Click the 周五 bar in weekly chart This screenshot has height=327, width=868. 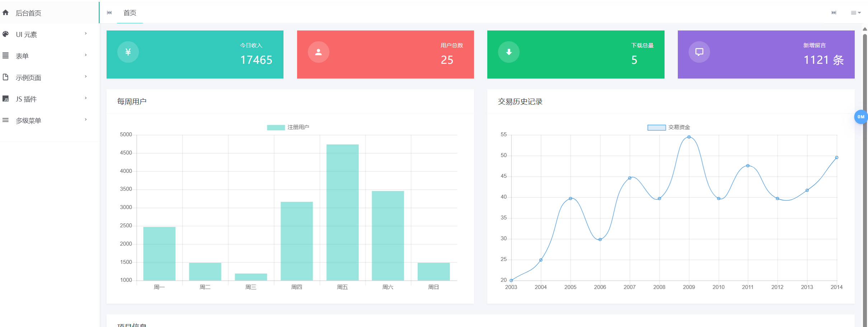(x=342, y=212)
